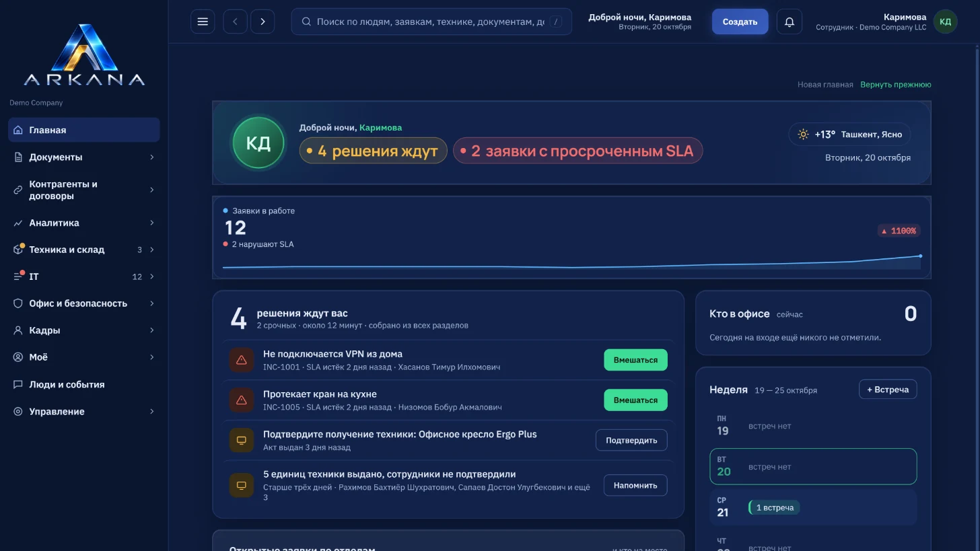Go back with the left arrow
The image size is (980, 551).
coord(235,22)
